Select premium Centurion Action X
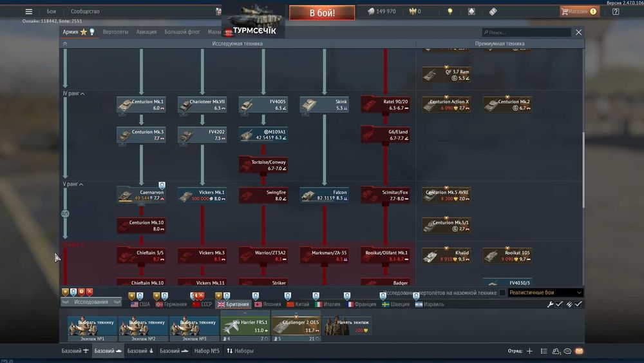 click(x=446, y=104)
